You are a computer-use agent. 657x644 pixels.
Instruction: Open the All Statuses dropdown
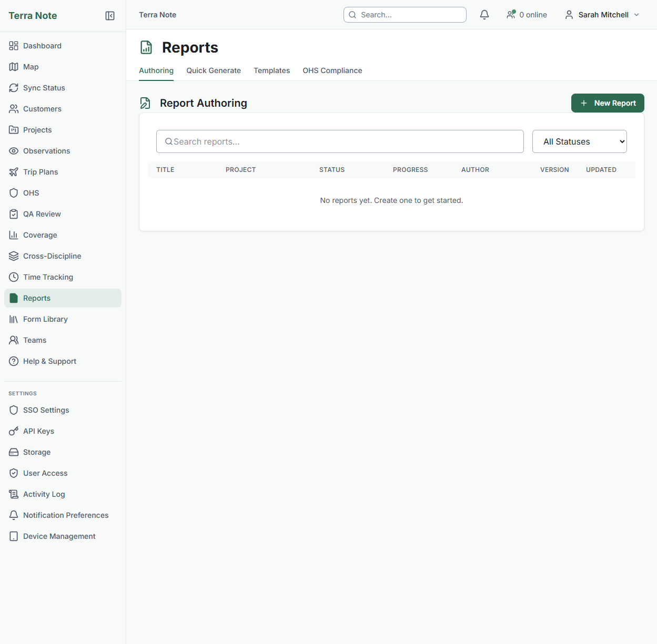579,141
